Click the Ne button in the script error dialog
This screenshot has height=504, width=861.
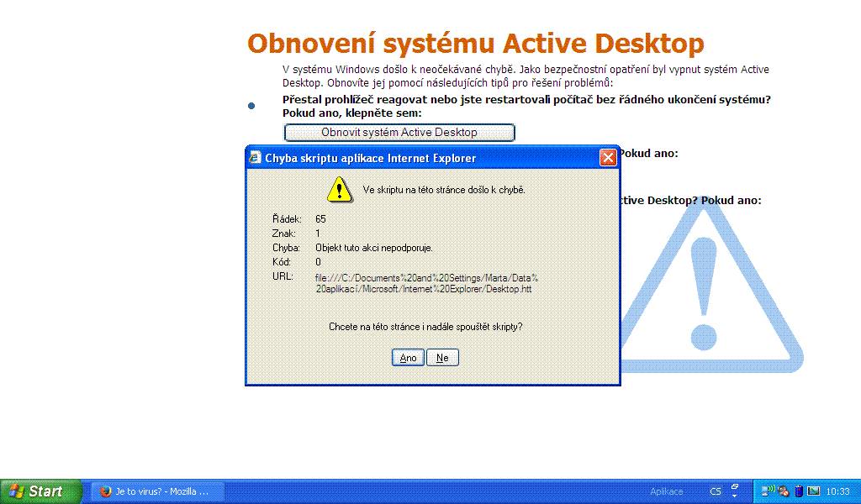[x=442, y=358]
